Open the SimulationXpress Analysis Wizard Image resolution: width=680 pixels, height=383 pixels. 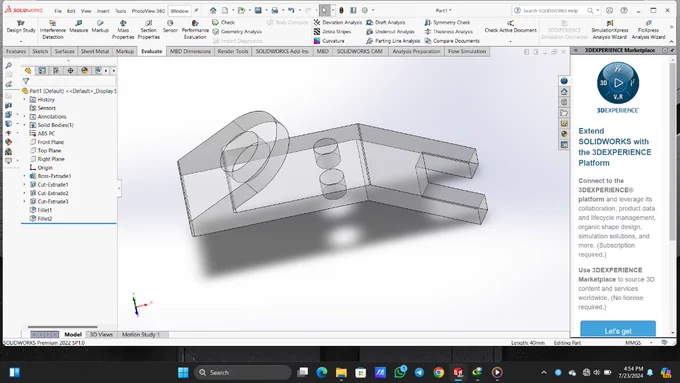pyautogui.click(x=609, y=29)
